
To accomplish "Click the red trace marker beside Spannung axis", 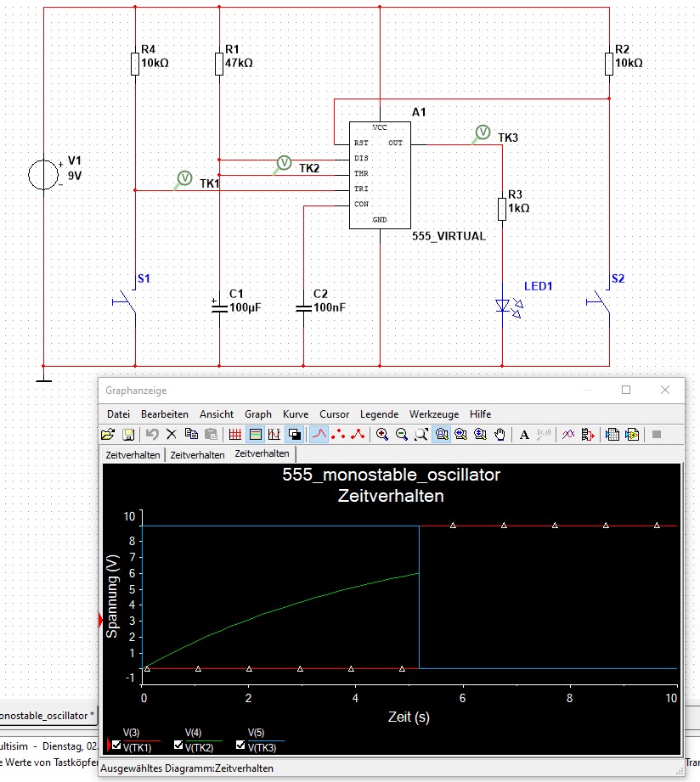I will 100,621.
